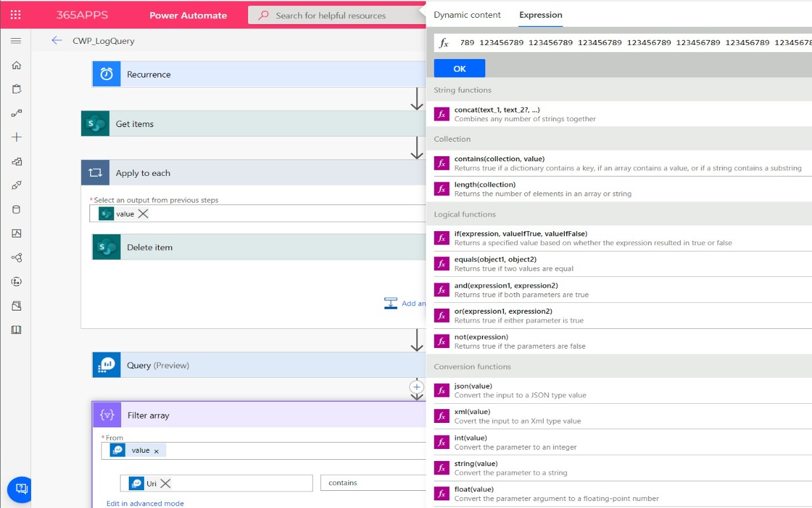Open Monitor chart icon
The width and height of the screenshot is (812, 508).
click(16, 234)
